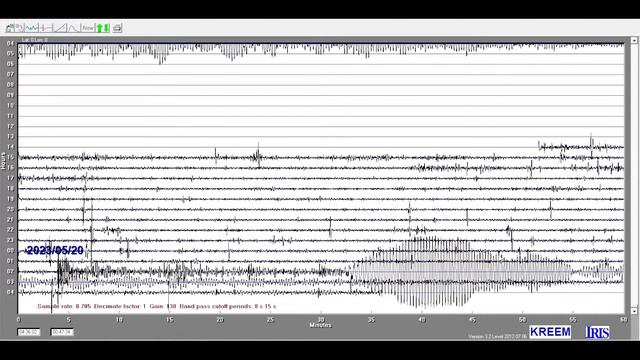Click minute label 60 on the axis

point(623,320)
